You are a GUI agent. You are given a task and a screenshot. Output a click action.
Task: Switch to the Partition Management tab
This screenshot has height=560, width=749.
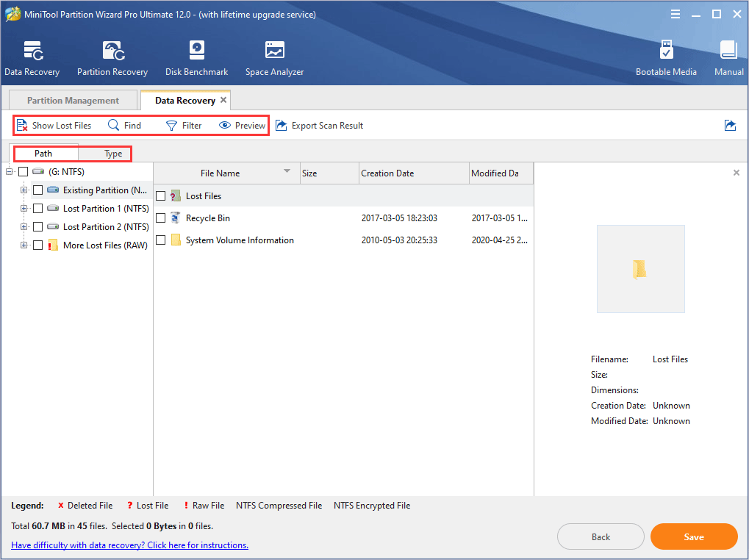[73, 100]
